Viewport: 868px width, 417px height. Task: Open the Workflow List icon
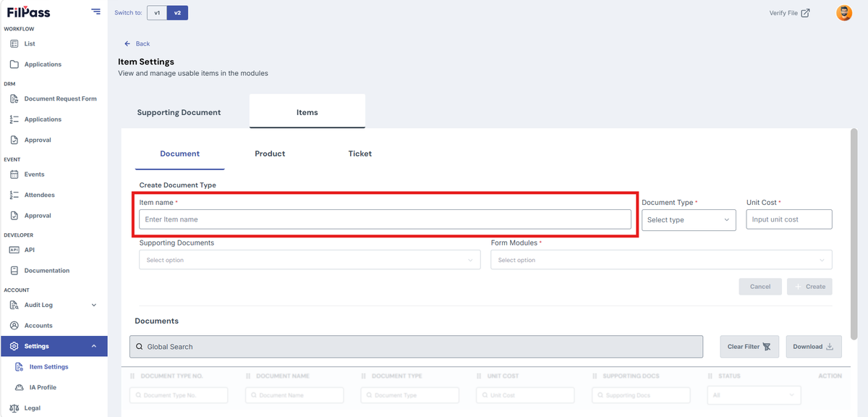pos(14,44)
